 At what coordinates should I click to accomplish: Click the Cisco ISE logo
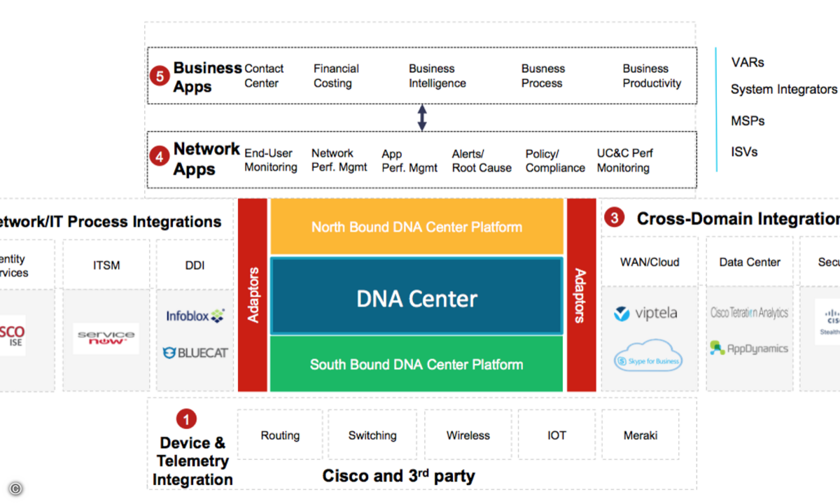point(12,335)
